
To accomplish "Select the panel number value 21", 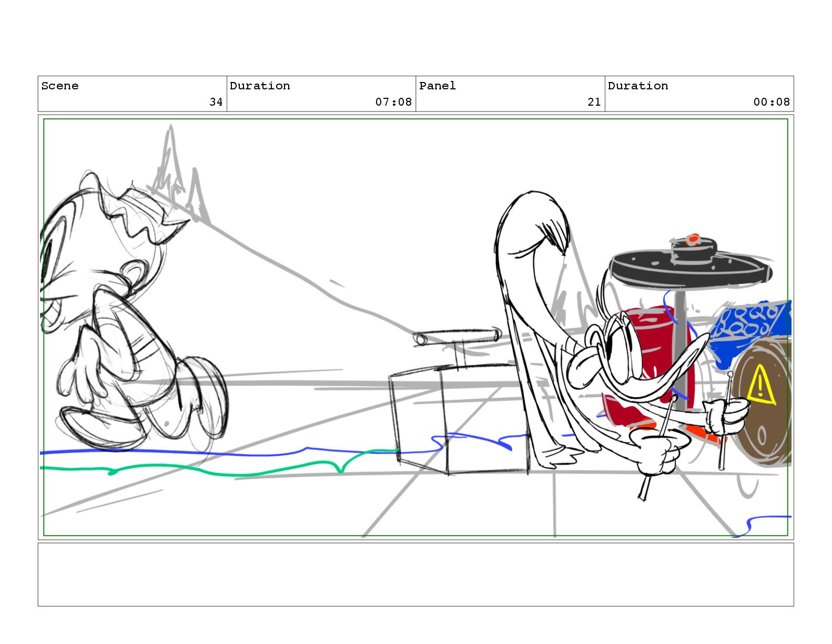I will (594, 102).
